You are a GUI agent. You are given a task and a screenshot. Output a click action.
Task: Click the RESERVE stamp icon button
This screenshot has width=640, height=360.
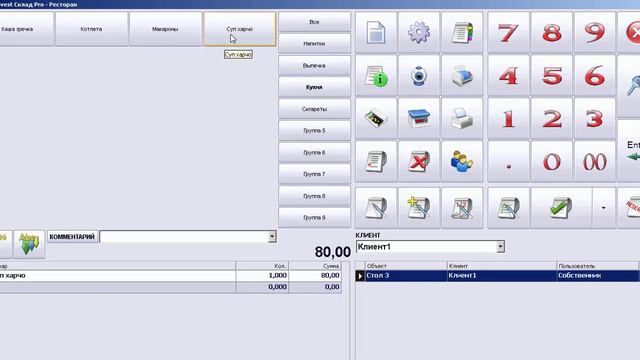point(629,208)
